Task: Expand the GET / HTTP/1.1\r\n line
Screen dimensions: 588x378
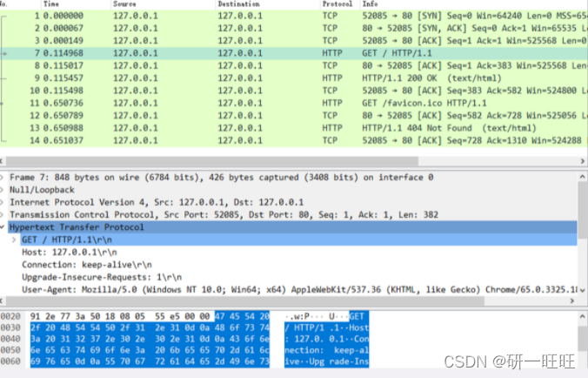Action: (x=14, y=240)
